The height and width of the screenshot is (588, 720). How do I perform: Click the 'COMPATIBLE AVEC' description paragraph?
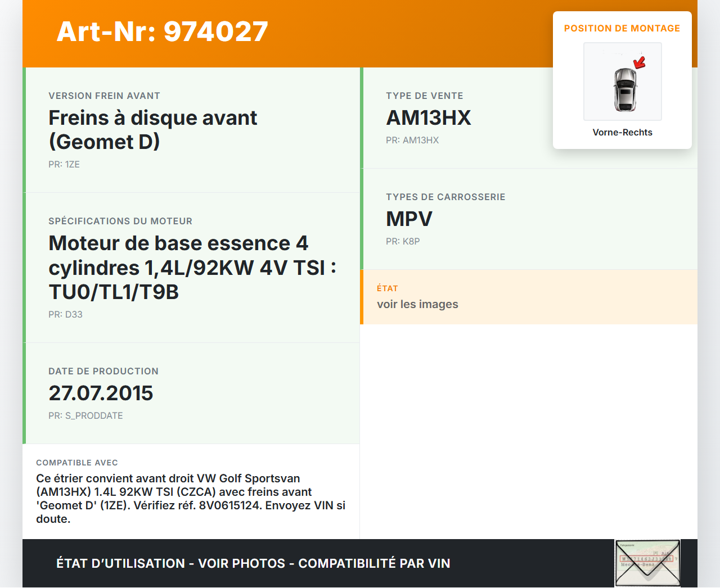pyautogui.click(x=191, y=499)
